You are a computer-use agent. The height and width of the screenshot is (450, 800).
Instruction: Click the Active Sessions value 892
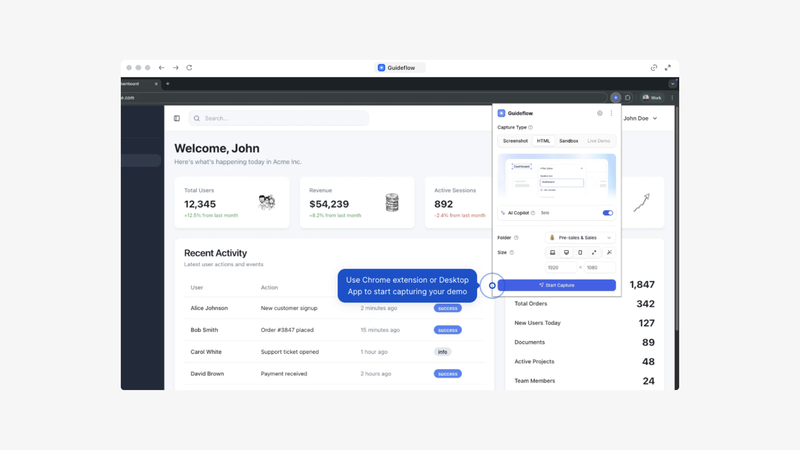point(443,204)
